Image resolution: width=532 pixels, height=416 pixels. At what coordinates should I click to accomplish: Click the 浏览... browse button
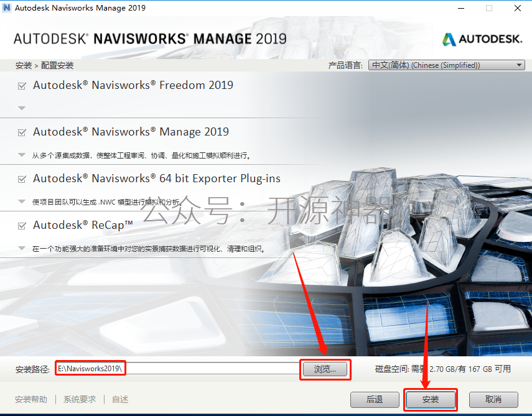[x=325, y=369]
